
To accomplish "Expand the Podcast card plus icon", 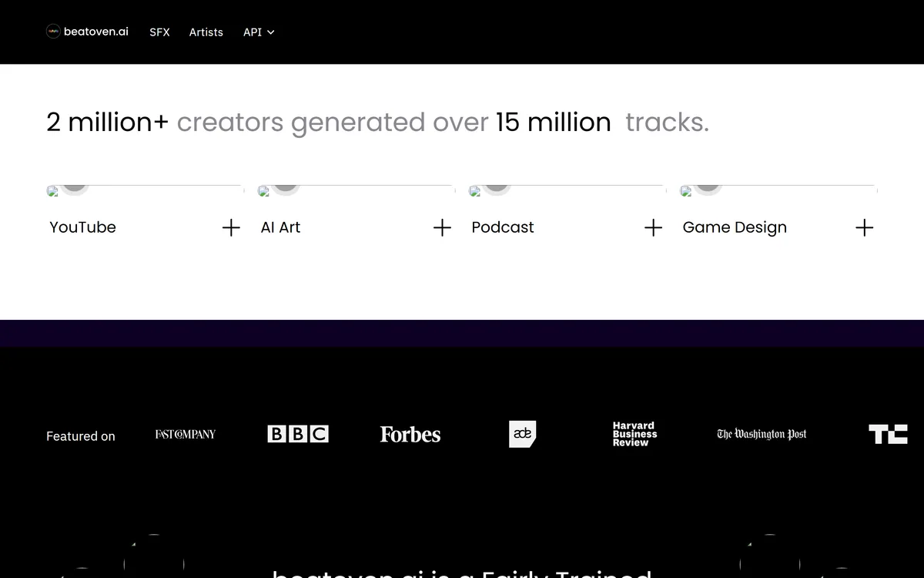I will tap(653, 227).
